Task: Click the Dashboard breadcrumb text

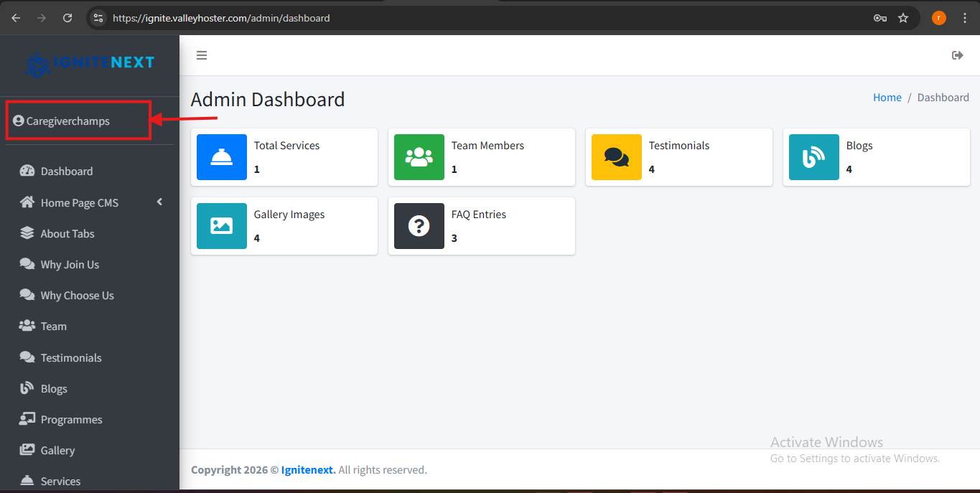Action: (943, 98)
